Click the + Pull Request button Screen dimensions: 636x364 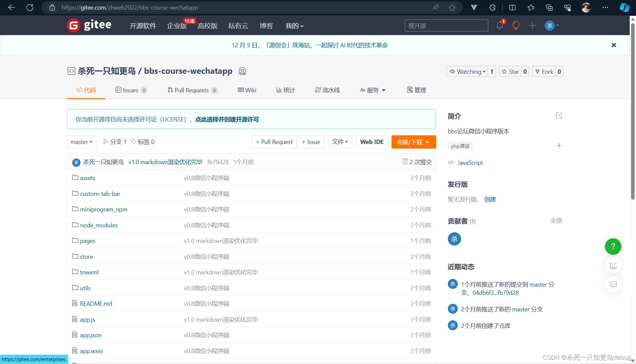tap(274, 142)
